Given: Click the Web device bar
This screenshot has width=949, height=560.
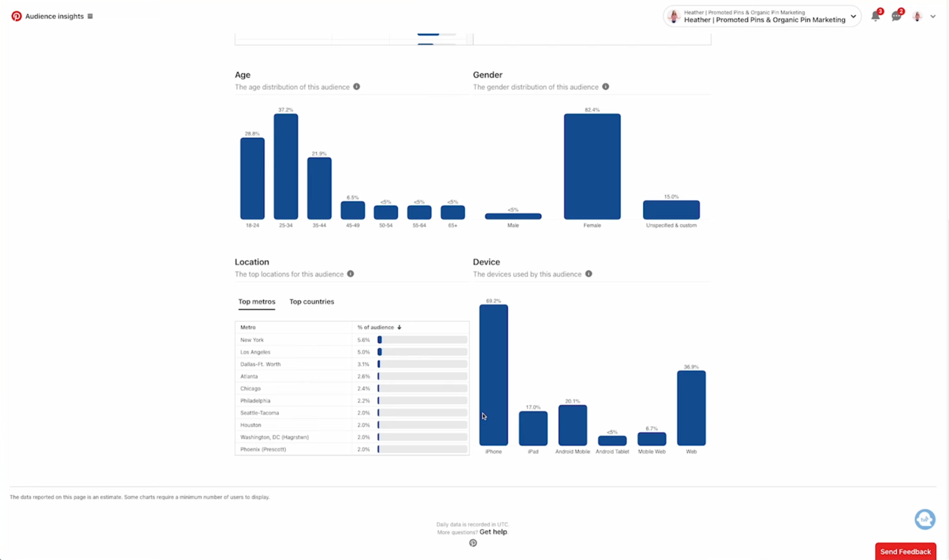Looking at the screenshot, I should [691, 408].
